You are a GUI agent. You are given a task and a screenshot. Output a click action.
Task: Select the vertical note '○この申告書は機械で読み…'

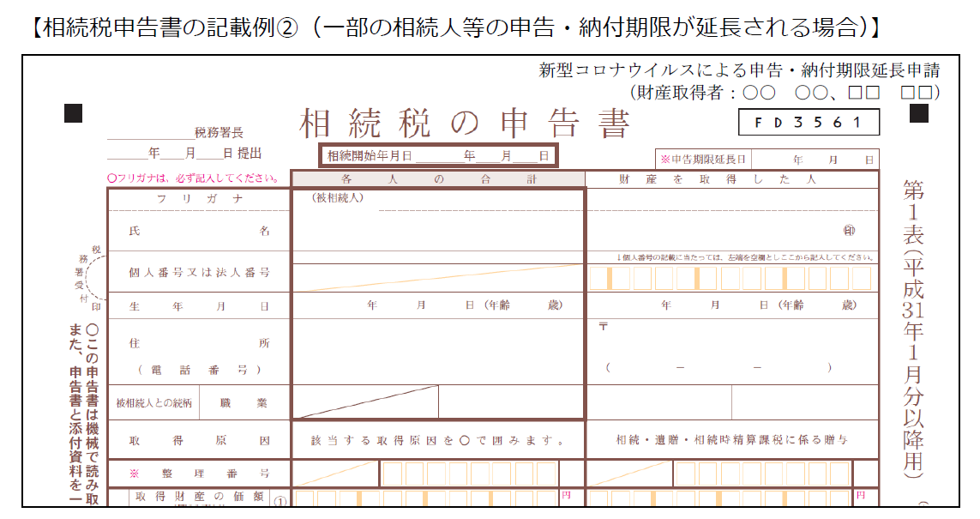[83, 415]
